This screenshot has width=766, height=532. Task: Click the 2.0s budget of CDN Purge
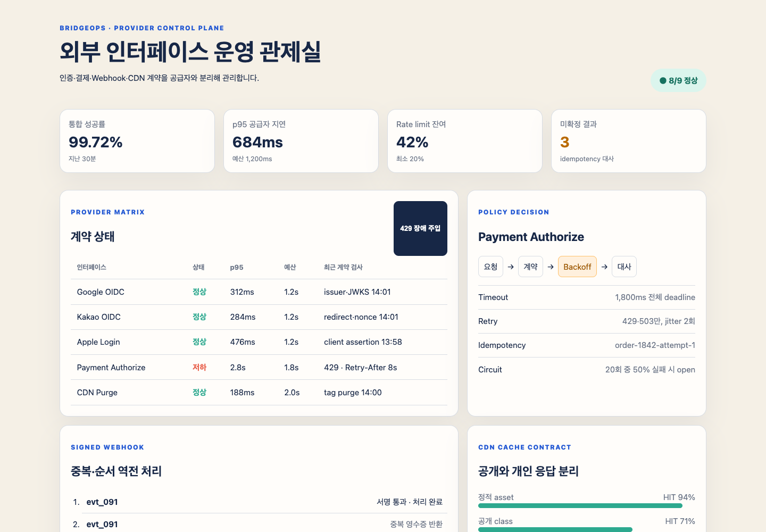[292, 393]
